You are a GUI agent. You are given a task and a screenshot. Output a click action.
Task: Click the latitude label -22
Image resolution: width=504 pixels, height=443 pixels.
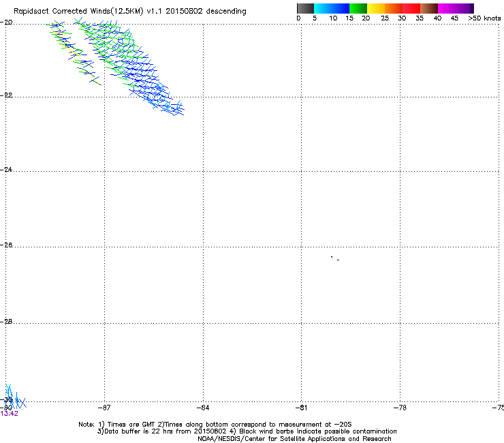[x=6, y=95]
